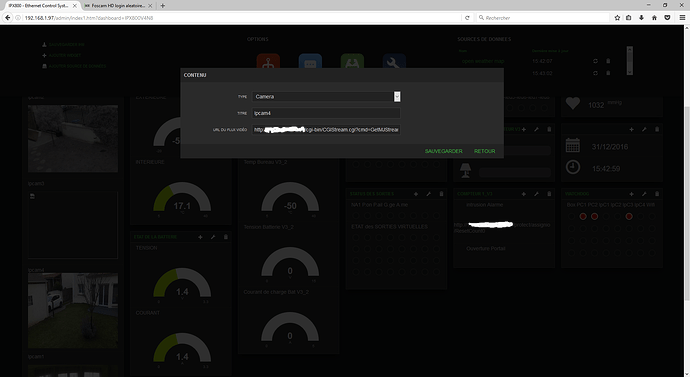Click SAUVEGARDER in the Contenu dialog
This screenshot has height=377, width=690.
point(443,151)
